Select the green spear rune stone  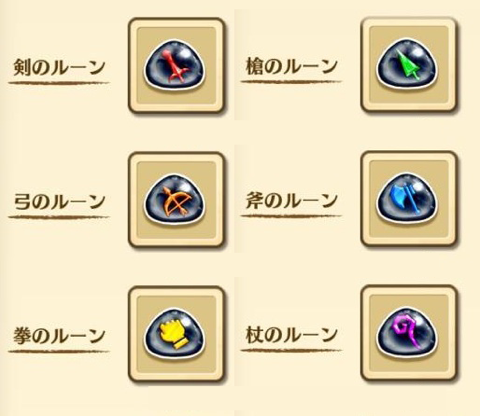[407, 64]
